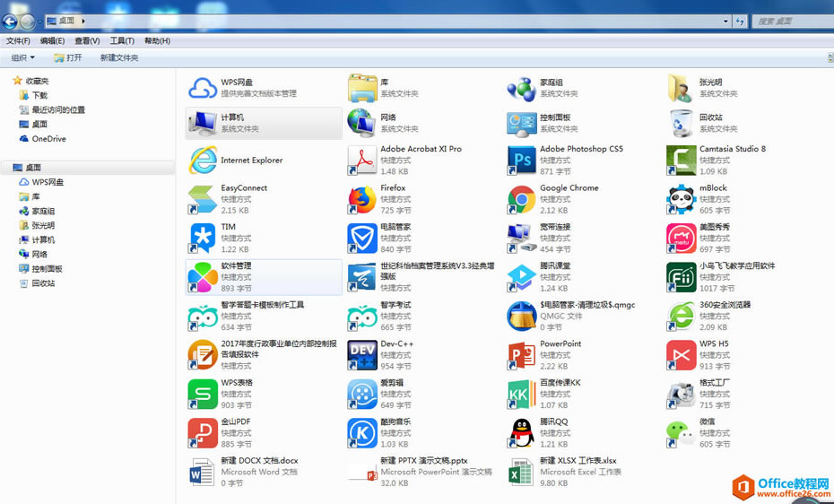The height and width of the screenshot is (504, 834).
Task: Select 最近访问的位置 in sidebar
Action: click(x=52, y=109)
